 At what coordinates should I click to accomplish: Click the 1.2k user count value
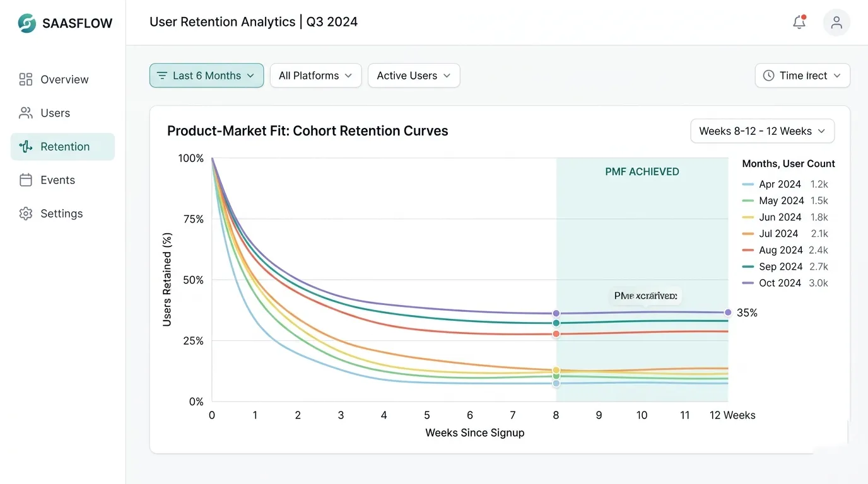click(819, 184)
